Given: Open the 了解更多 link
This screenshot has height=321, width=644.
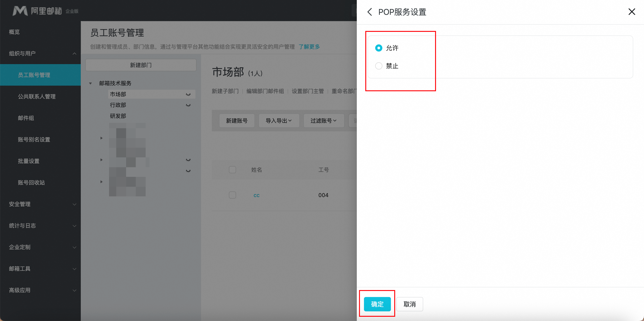Looking at the screenshot, I should pyautogui.click(x=309, y=47).
